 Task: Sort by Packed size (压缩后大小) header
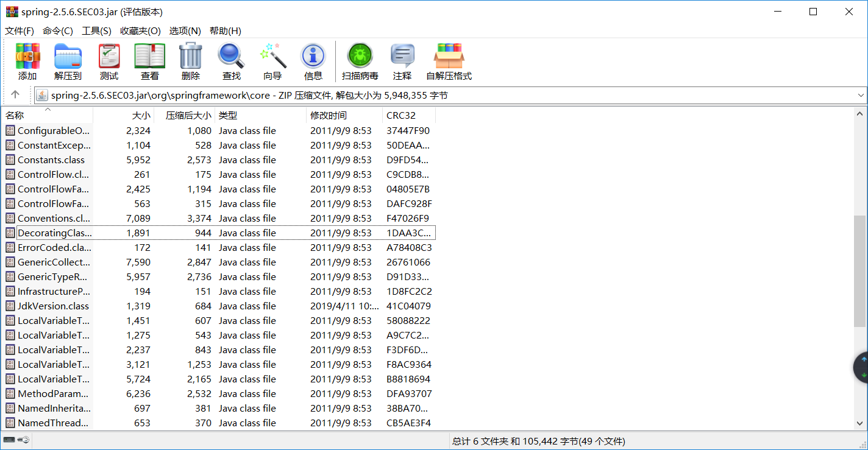coord(185,115)
